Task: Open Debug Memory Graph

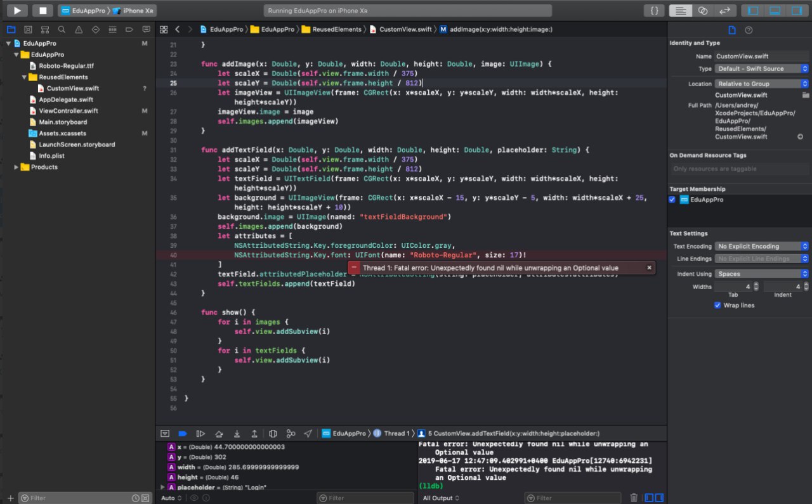Action: pyautogui.click(x=291, y=434)
